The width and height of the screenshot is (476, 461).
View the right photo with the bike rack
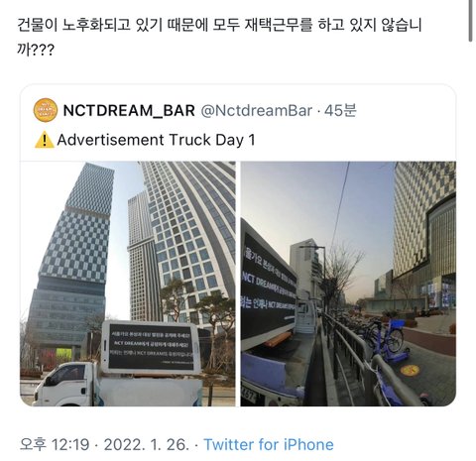[x=348, y=284]
